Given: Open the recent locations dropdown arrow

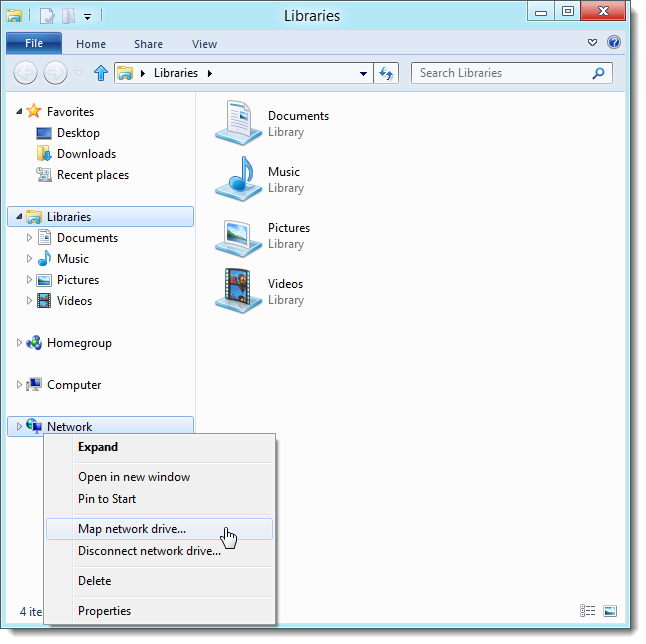Looking at the screenshot, I should coord(78,73).
